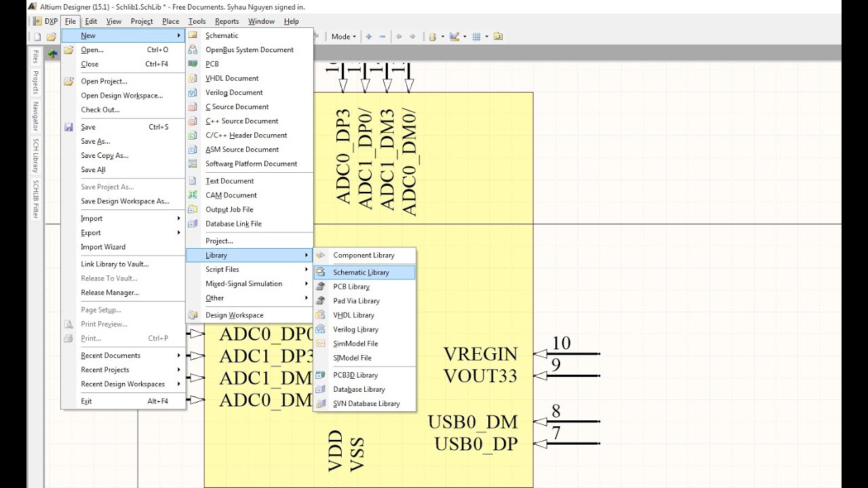Click the home arrow icon below toolbar
The width and height of the screenshot is (868, 488).
pyautogui.click(x=53, y=54)
